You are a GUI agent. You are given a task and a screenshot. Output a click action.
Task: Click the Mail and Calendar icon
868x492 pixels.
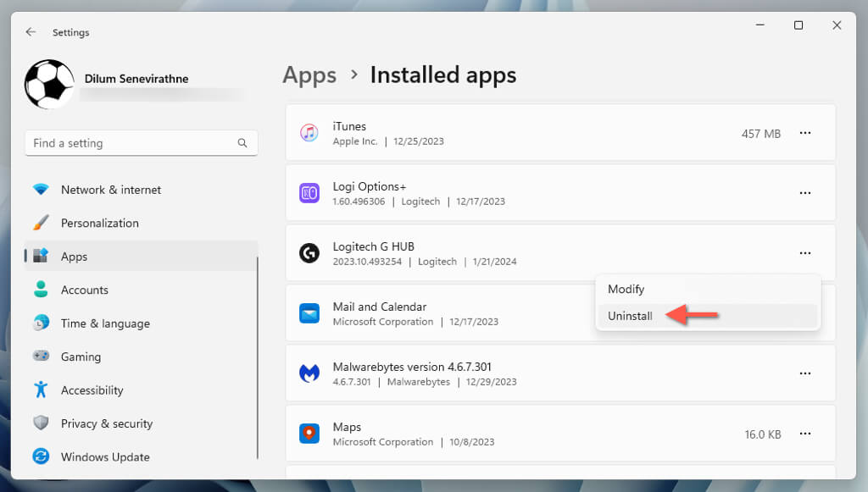coord(309,313)
